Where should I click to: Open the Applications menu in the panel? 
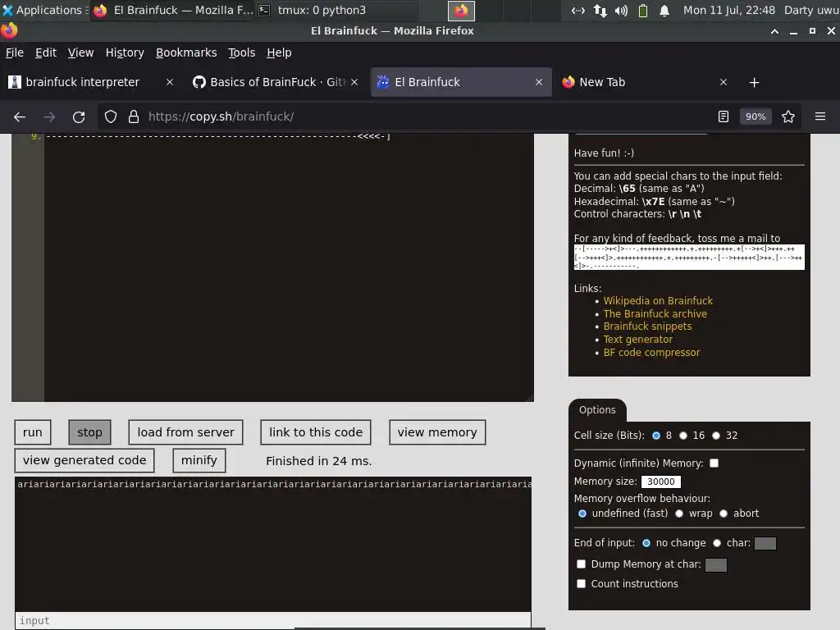[44, 10]
